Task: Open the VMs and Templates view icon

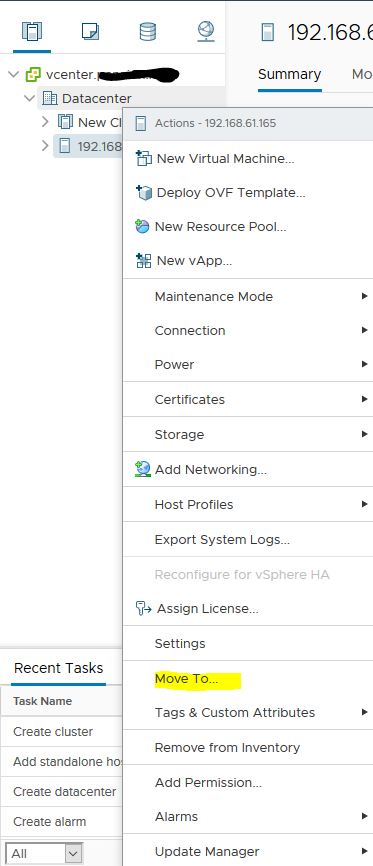Action: coord(90,31)
